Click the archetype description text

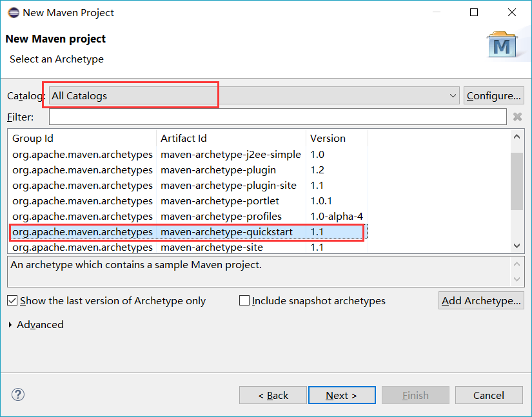click(136, 265)
